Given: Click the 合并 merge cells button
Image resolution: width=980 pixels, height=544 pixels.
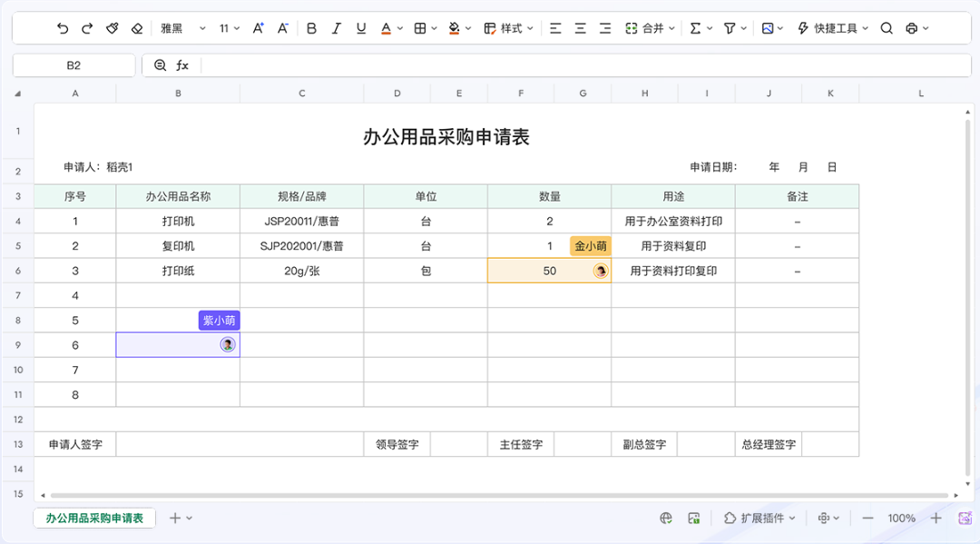Looking at the screenshot, I should [x=650, y=28].
